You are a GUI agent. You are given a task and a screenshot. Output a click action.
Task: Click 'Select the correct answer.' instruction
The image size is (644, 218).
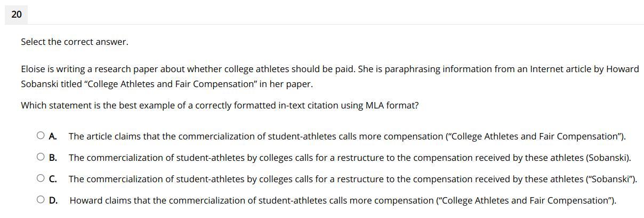(75, 42)
